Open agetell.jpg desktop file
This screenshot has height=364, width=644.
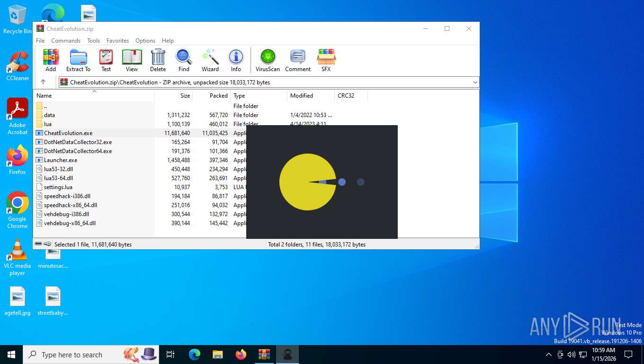pyautogui.click(x=18, y=301)
